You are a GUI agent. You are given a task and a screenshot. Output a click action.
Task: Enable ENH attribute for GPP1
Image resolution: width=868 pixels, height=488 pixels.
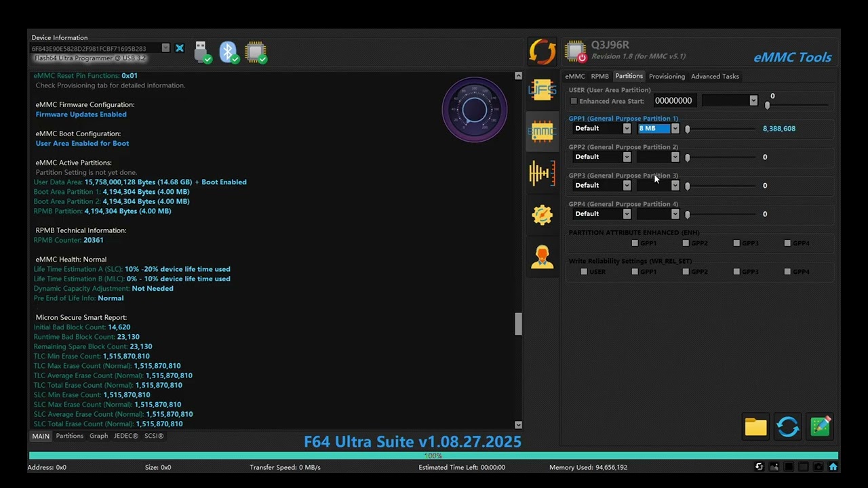[635, 243]
